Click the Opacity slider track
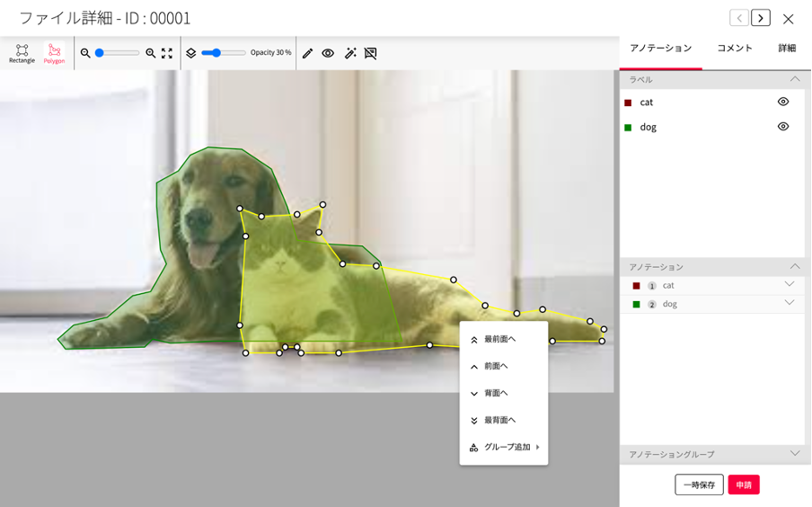Screen dimensions: 812x507 point(224,53)
